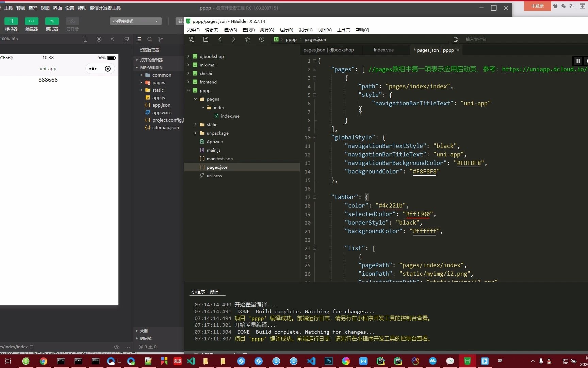The image size is (588, 368).
Task: Open 帮助(Y) menu in HBuilder X
Action: click(x=362, y=30)
